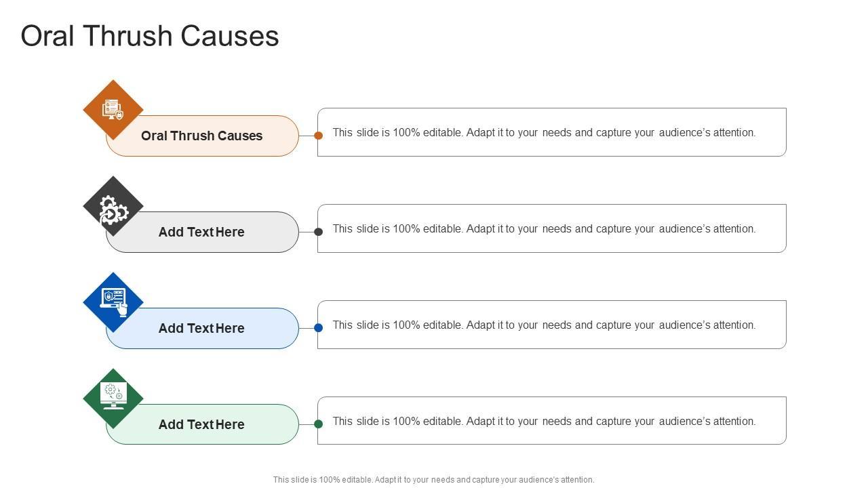This screenshot has height=488, width=868.
Task: Select the second description text box
Action: (x=551, y=229)
